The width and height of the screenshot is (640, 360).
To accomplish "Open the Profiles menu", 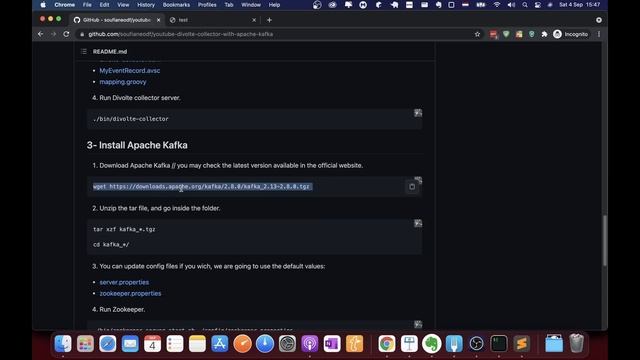I will click(207, 5).
